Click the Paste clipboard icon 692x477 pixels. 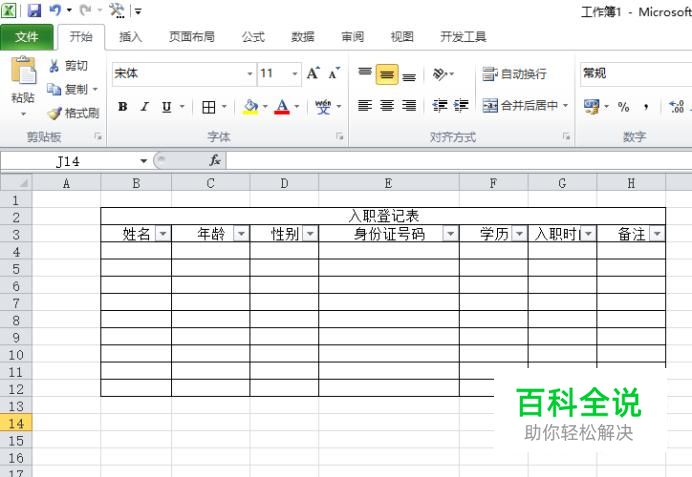coord(23,71)
